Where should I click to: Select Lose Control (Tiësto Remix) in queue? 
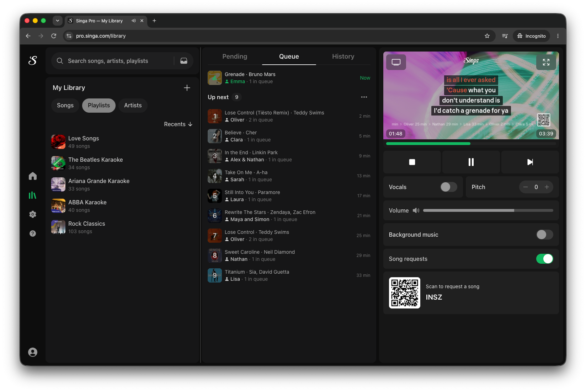tap(289, 116)
